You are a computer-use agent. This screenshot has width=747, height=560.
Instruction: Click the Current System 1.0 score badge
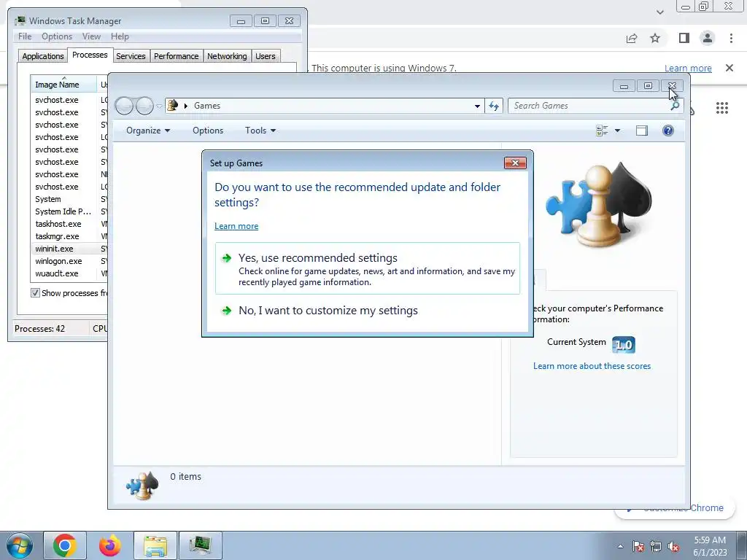(x=623, y=344)
